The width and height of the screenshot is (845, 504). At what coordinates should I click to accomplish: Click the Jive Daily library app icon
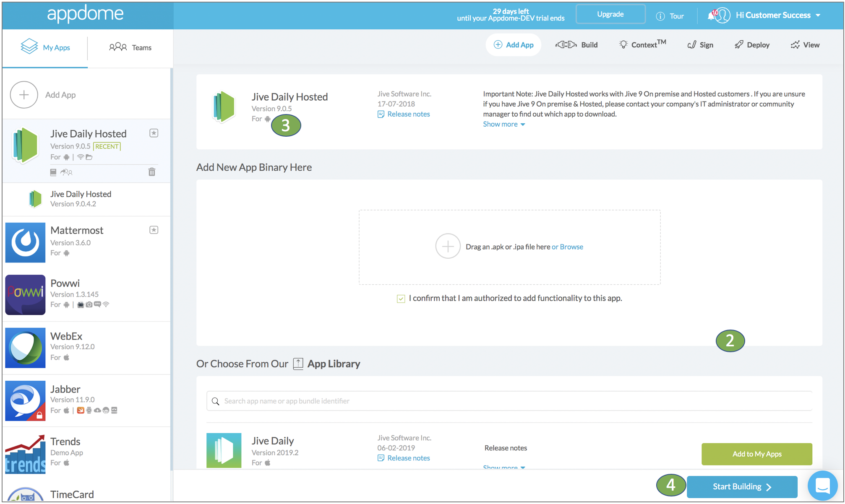tap(224, 450)
